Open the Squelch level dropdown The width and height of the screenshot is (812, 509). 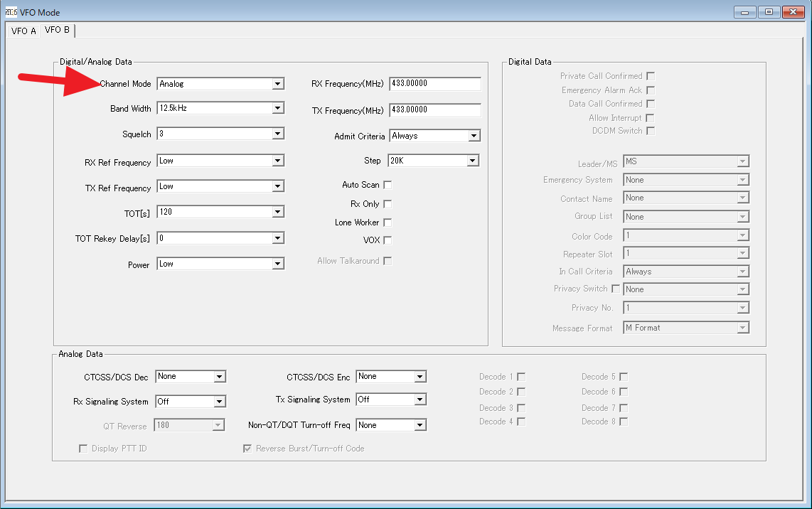[x=277, y=134]
